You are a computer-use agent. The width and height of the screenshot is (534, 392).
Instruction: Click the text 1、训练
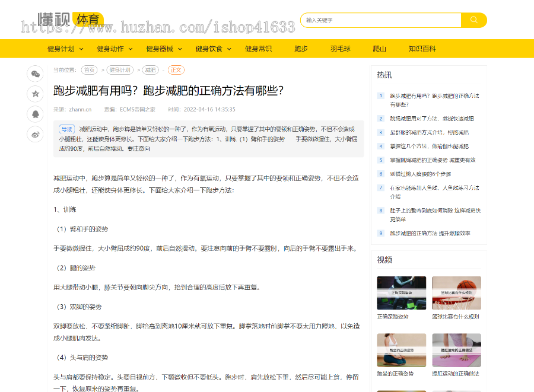(x=65, y=209)
